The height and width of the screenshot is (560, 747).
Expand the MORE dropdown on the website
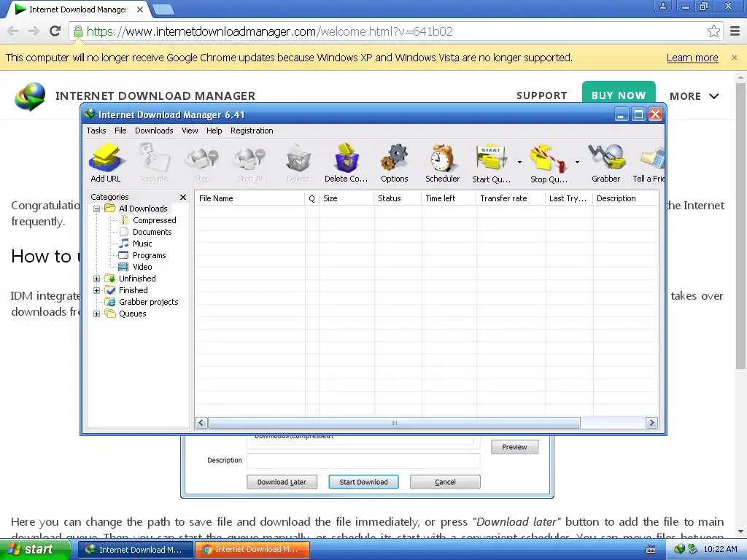(694, 96)
